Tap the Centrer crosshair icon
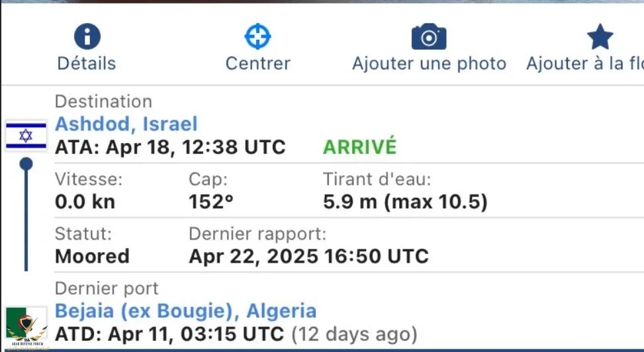The width and height of the screenshot is (644, 352). coord(257,37)
